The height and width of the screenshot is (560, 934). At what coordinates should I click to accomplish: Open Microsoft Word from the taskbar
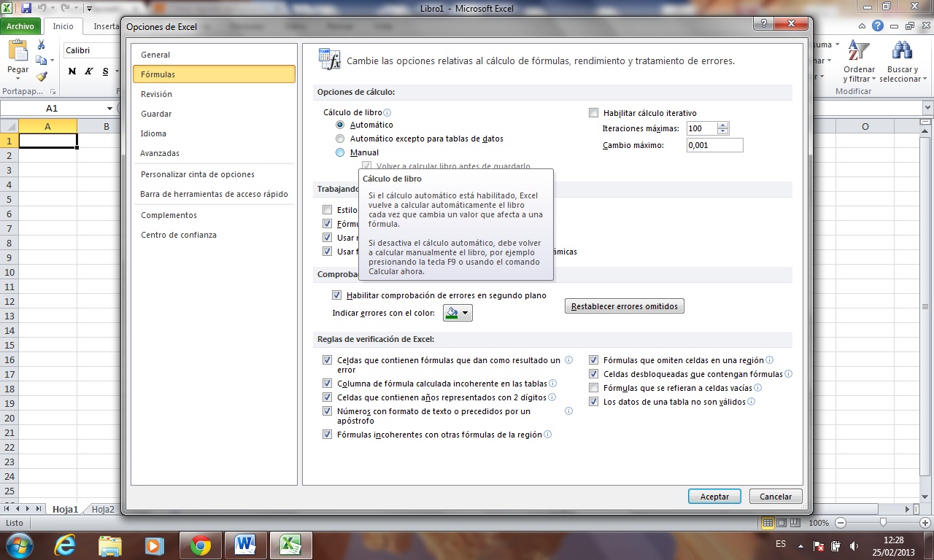(x=245, y=545)
